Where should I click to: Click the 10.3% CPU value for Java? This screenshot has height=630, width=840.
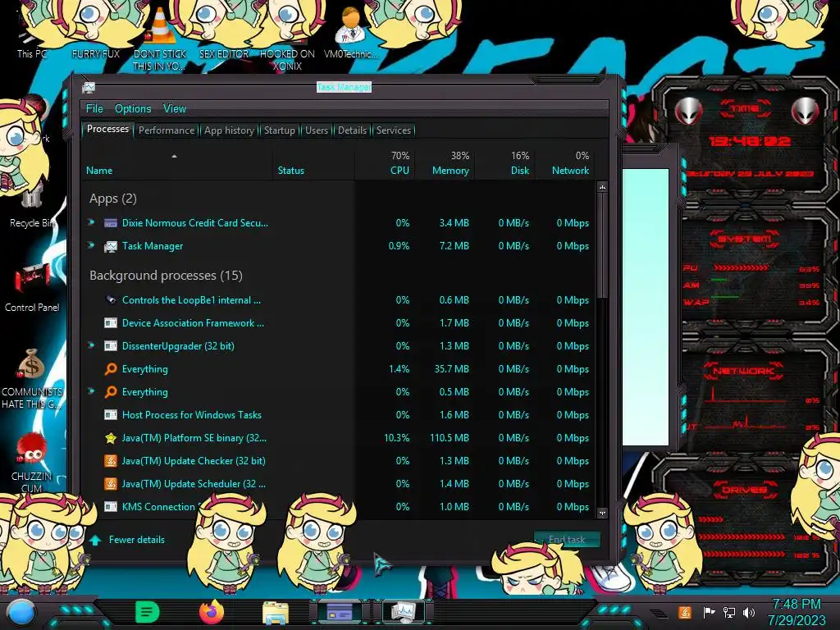point(396,438)
